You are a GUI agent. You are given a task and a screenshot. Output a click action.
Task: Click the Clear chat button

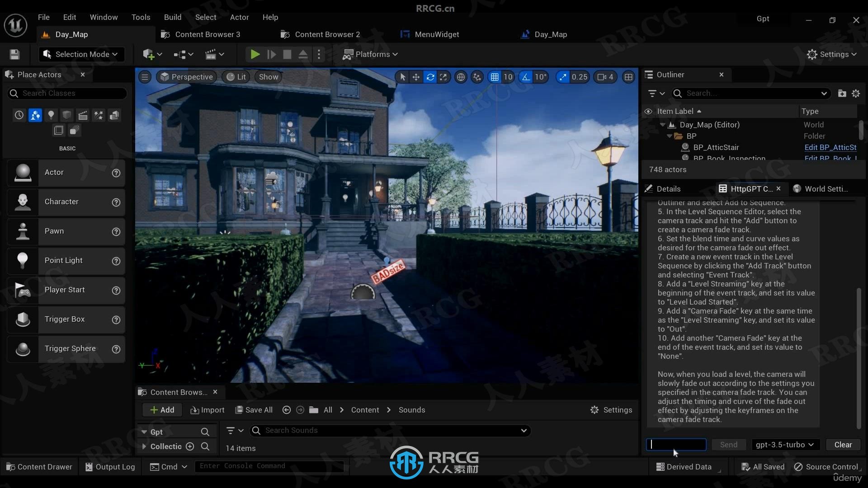pos(843,445)
